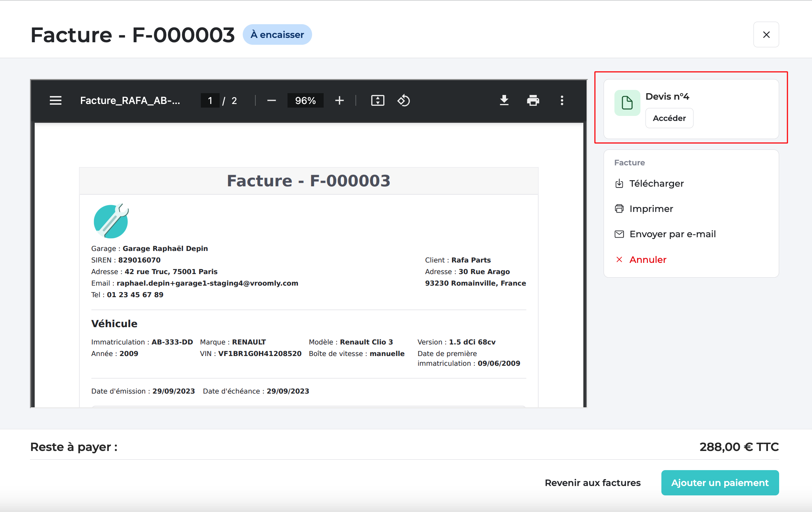This screenshot has width=812, height=512.
Task: Print from the PDF viewer toolbar
Action: coord(533,100)
